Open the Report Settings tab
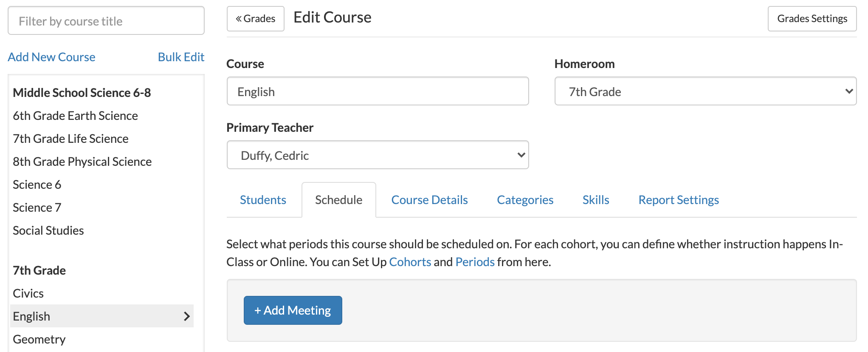 (678, 200)
